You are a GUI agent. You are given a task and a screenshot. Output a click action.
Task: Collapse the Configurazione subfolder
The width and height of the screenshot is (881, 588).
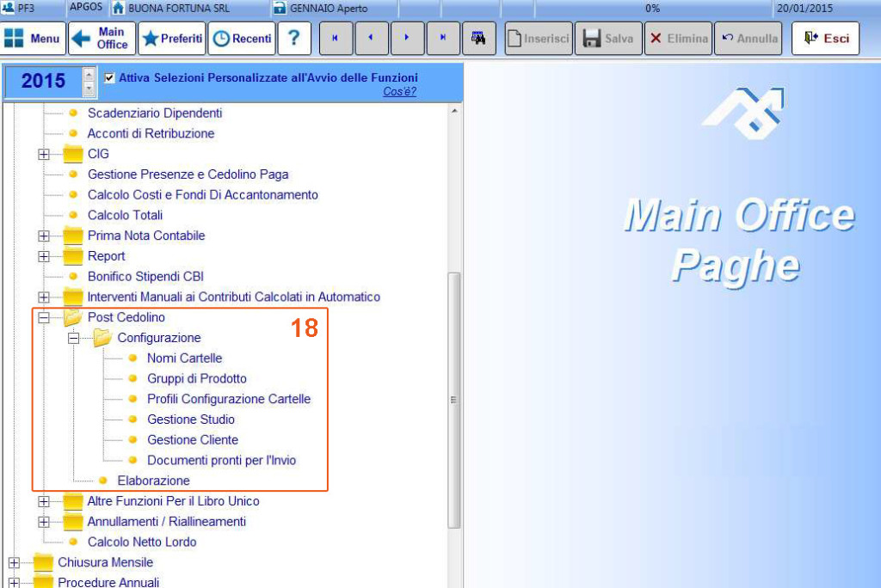pyautogui.click(x=74, y=338)
